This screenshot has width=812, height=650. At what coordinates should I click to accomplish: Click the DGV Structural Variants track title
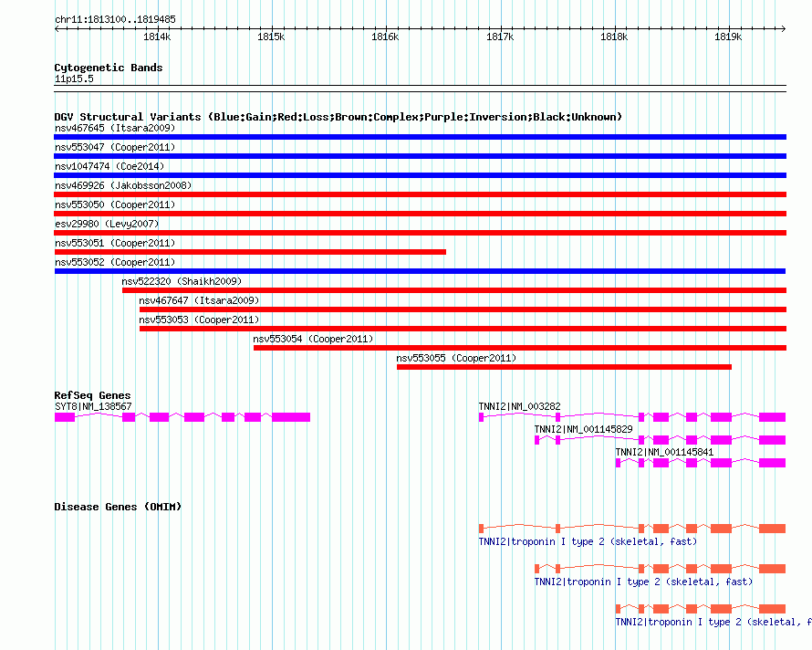(x=338, y=117)
